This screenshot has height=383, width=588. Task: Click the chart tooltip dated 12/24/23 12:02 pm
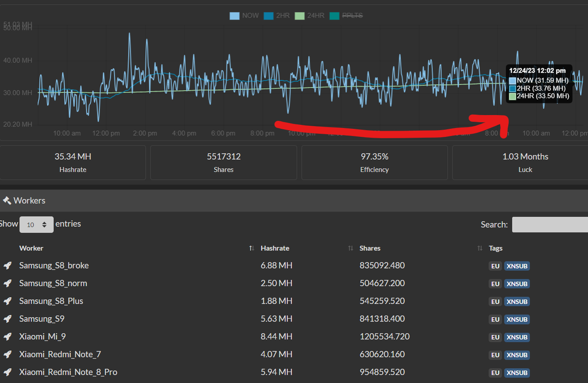click(x=539, y=83)
